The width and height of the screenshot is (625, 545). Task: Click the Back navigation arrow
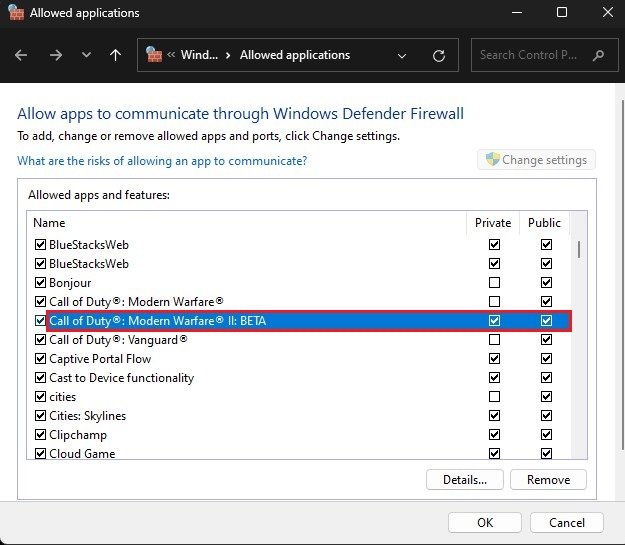pos(22,56)
